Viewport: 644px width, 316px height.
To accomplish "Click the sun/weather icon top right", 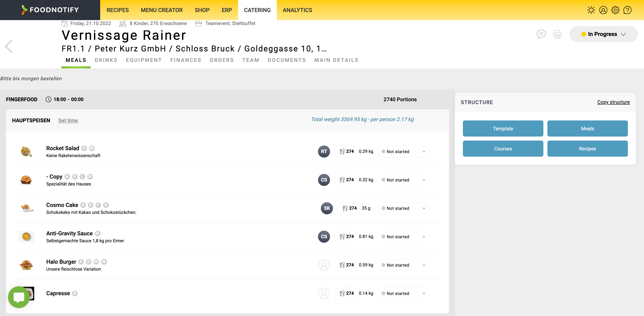I will pyautogui.click(x=591, y=10).
